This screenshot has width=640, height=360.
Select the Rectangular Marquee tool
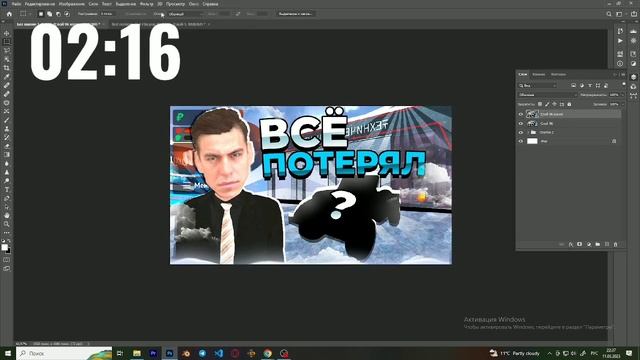pos(7,42)
